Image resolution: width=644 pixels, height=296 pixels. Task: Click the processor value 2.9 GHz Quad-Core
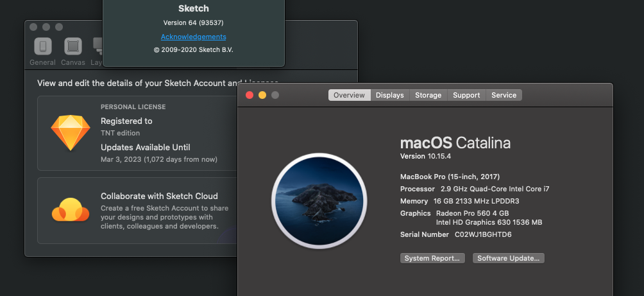click(495, 189)
